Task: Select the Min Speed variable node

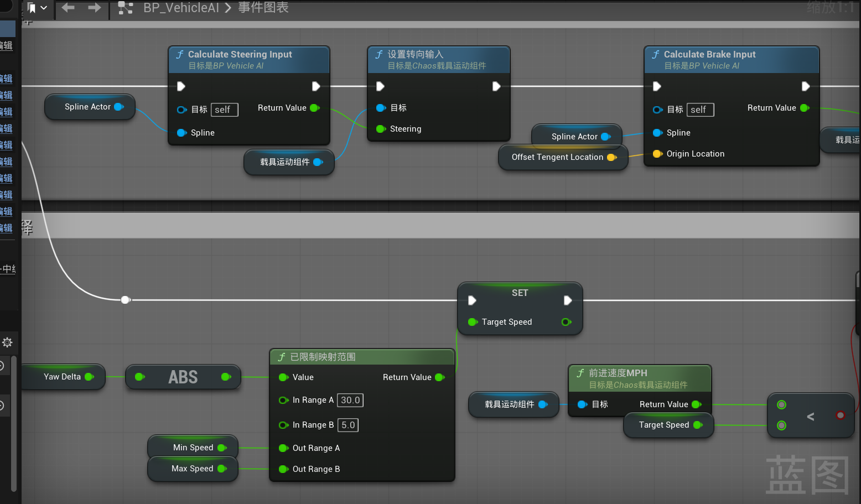Action: (193, 448)
